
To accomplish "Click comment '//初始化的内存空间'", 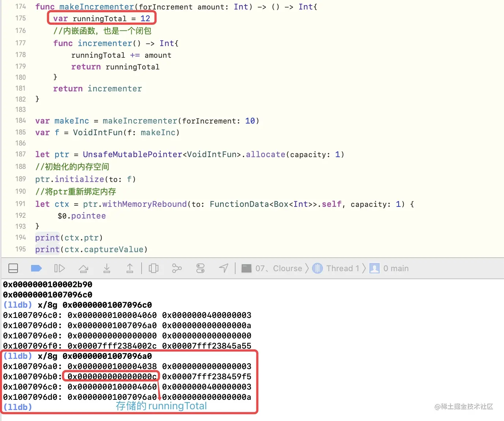I will (x=72, y=167).
